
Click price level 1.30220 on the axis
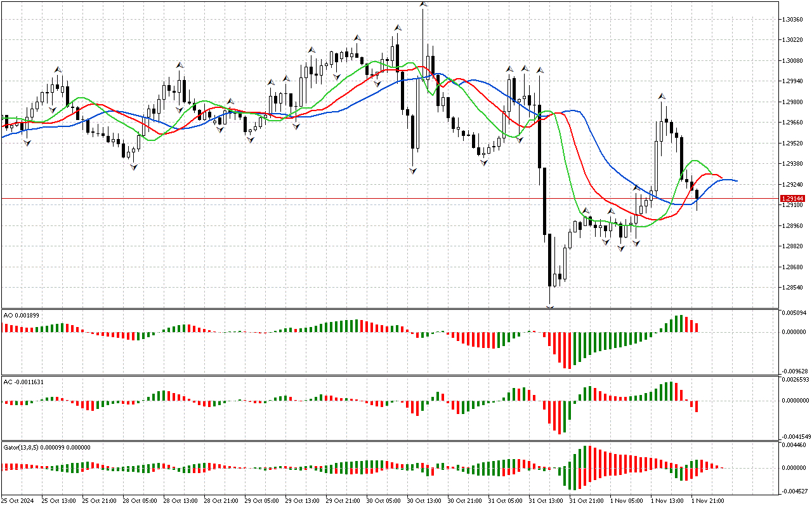[792, 40]
